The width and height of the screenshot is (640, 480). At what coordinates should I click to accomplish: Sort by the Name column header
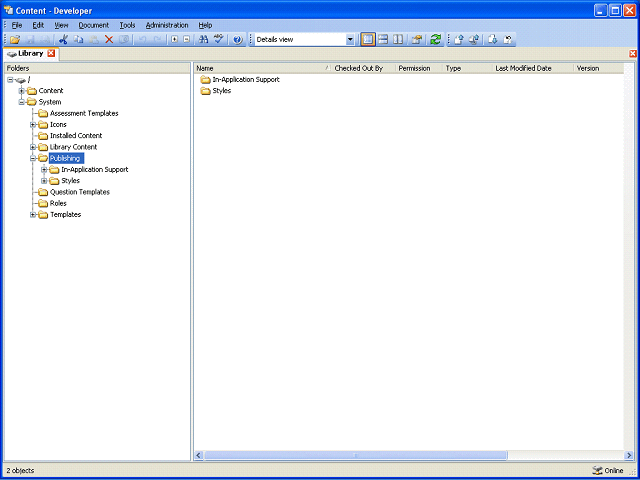point(263,68)
